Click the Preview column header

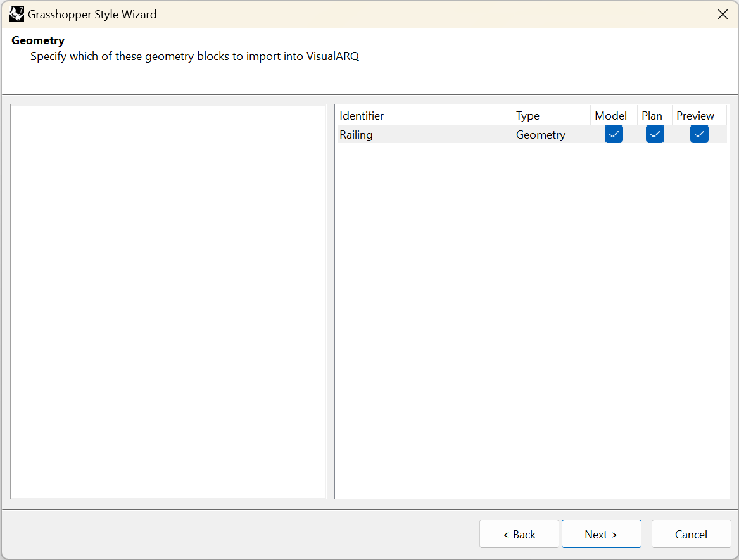(x=699, y=115)
